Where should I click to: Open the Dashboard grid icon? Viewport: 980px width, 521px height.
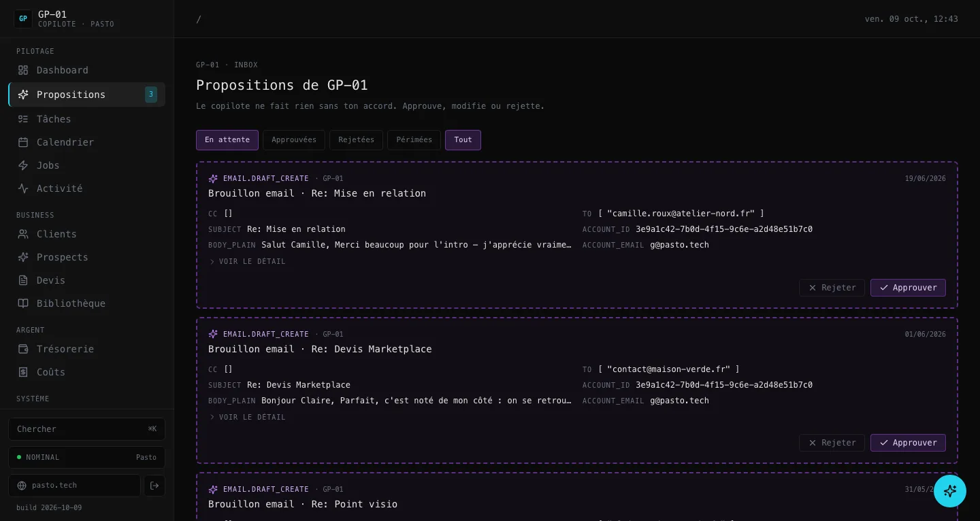23,70
